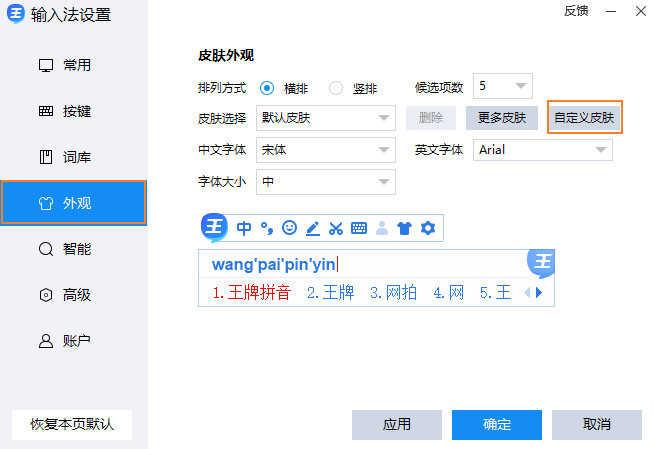The image size is (654, 449).
Task: Open the 候选项数 candidate count dropdown
Action: pyautogui.click(x=503, y=86)
